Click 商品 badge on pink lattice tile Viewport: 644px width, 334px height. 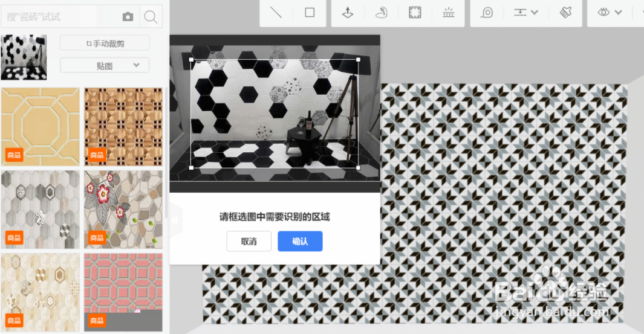pos(97,321)
